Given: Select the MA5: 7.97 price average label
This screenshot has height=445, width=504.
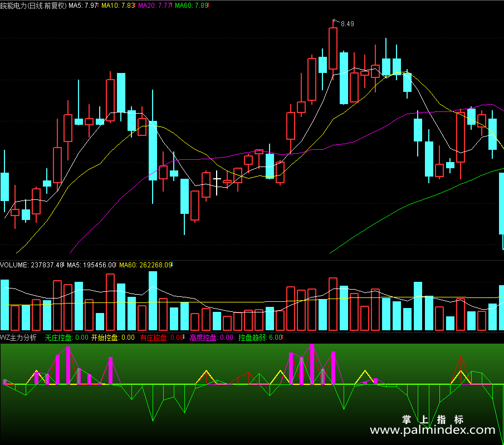Looking at the screenshot, I should point(83,6).
